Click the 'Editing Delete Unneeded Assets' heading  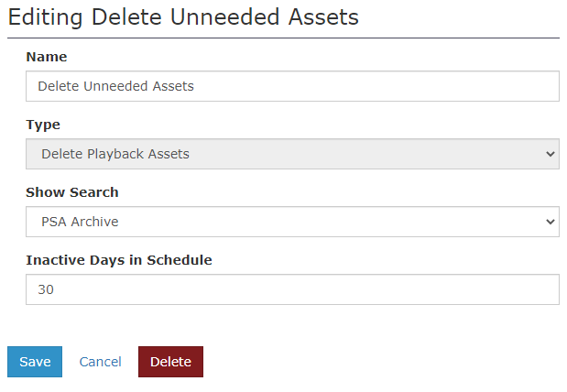coord(183,16)
